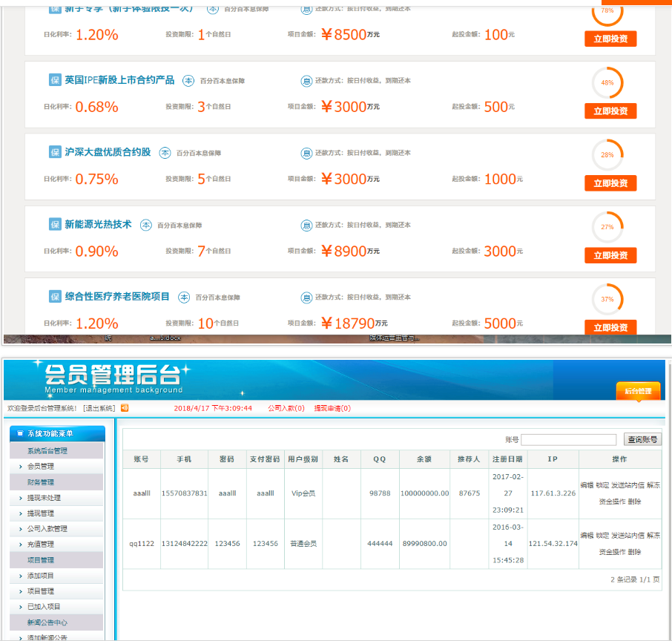Screen dimensions: 672x641
Task: Click the 息 repayment icon on 新能源光热技术 row
Action: pyautogui.click(x=306, y=225)
